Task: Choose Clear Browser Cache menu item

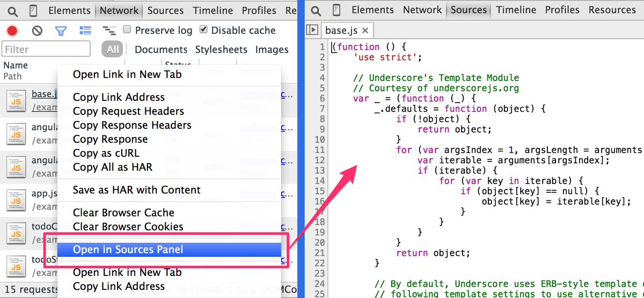Action: click(169, 213)
